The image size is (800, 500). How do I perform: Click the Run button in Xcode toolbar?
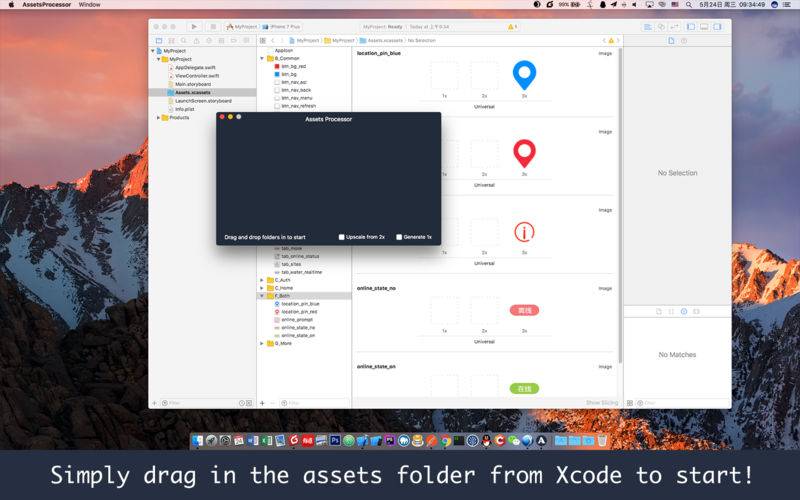[194, 27]
